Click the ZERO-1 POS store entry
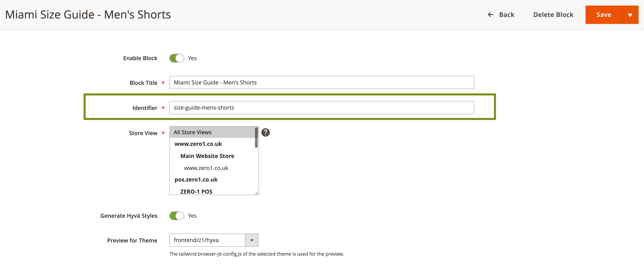 tap(196, 191)
